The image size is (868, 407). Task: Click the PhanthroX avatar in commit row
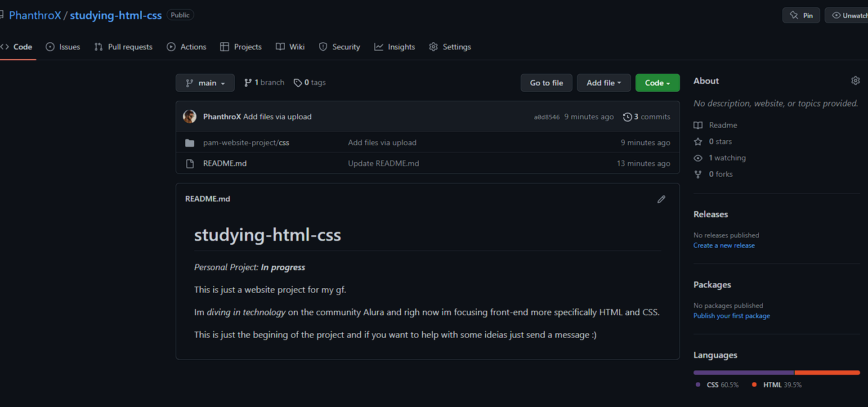190,117
